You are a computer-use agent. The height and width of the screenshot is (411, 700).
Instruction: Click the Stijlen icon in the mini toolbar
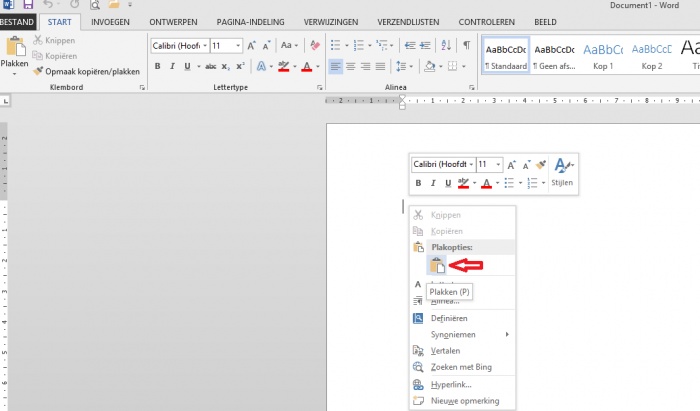coord(563,171)
